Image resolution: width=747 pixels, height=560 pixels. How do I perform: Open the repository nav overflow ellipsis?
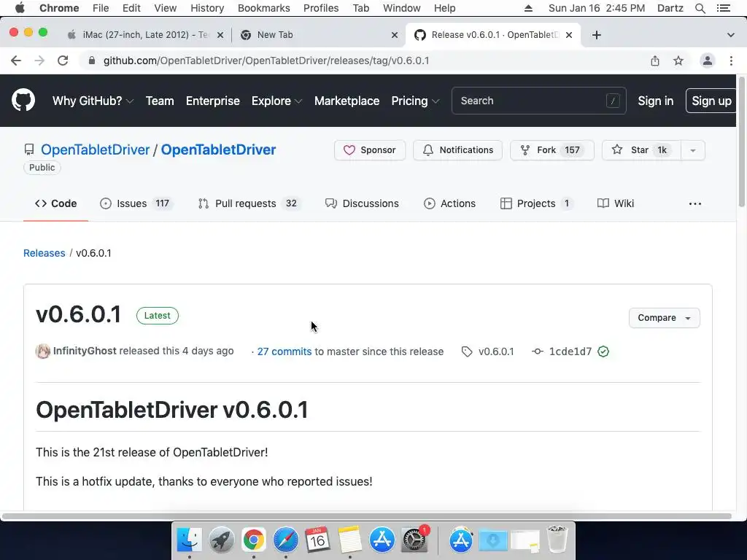(695, 203)
